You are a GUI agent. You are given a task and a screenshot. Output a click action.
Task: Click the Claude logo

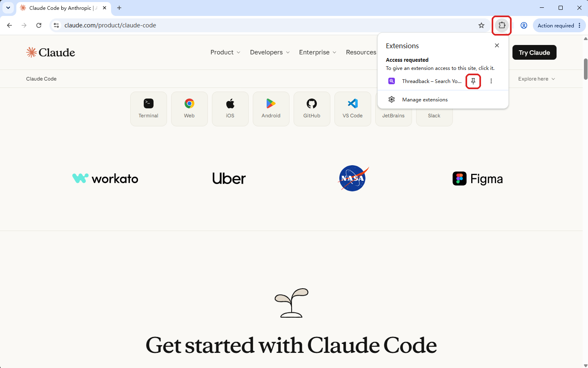51,52
